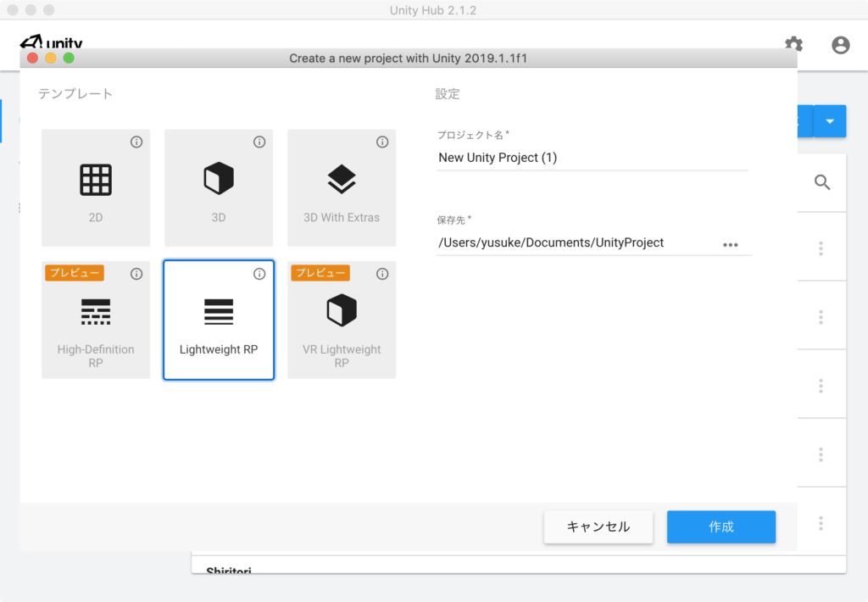The height and width of the screenshot is (602, 868).
Task: Click the blue 作成 button
Action: pos(721,527)
